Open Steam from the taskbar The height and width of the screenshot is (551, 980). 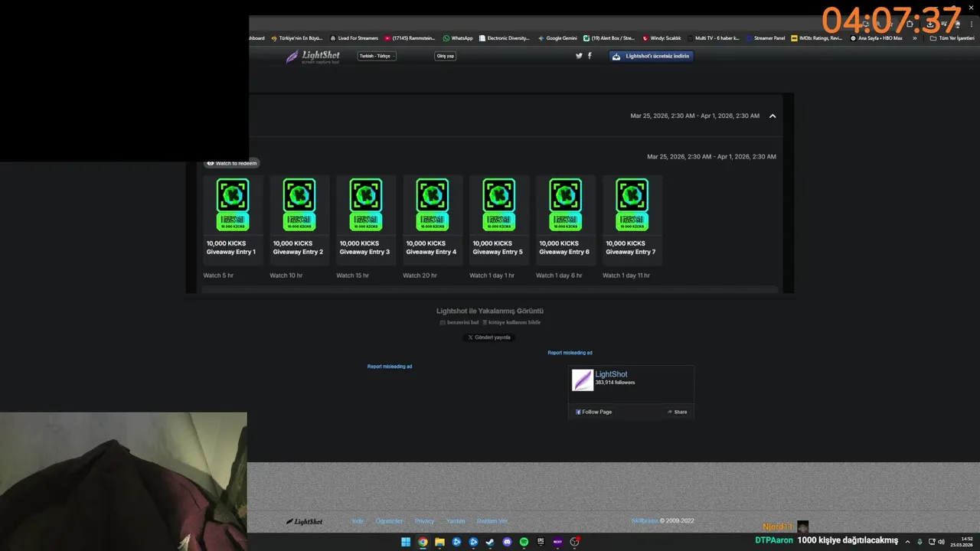tap(490, 542)
